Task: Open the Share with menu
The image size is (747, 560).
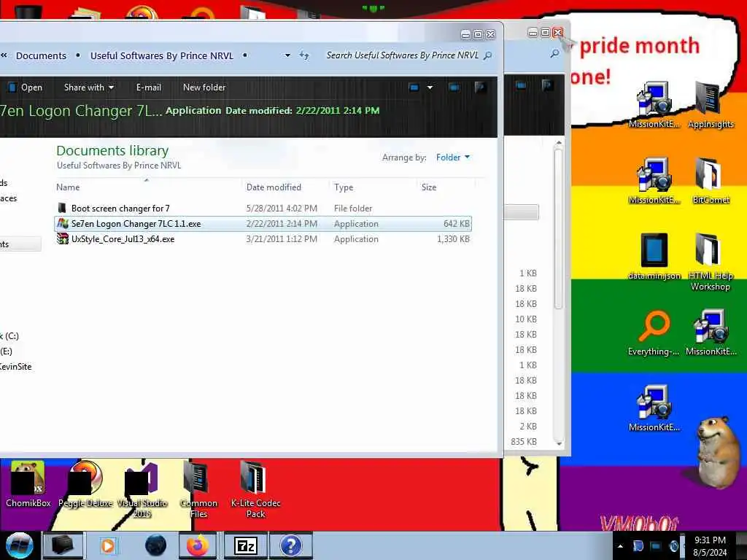Action: [88, 87]
